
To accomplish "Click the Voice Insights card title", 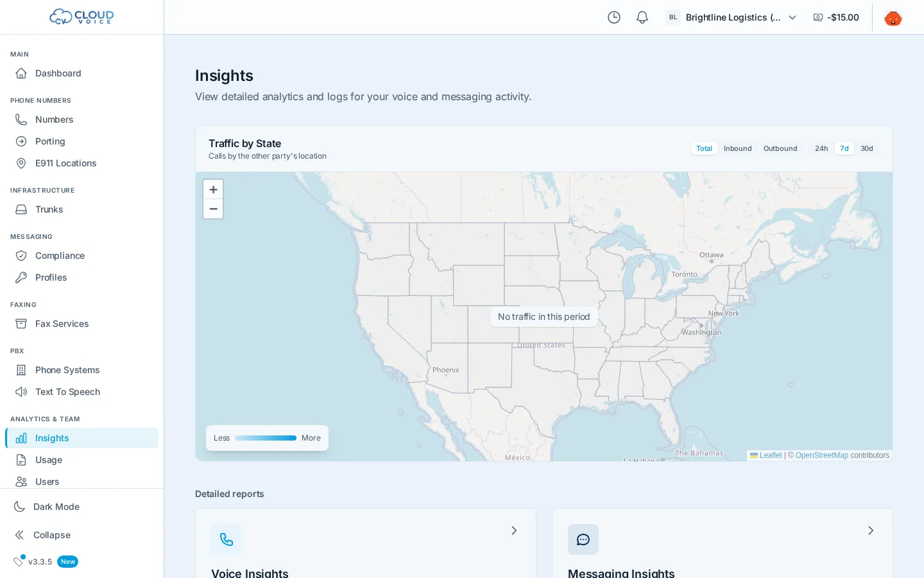I will point(250,573).
